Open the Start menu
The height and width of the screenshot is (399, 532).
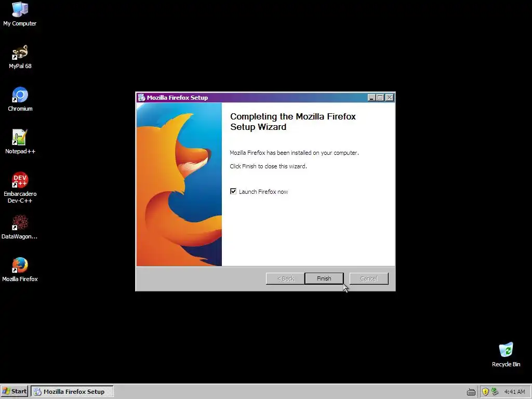pos(14,391)
